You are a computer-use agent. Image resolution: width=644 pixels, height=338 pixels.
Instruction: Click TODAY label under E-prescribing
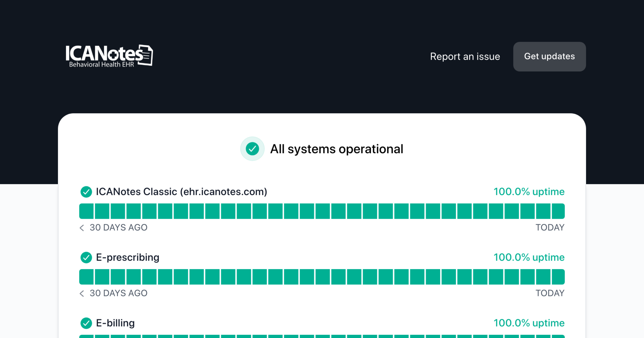click(x=550, y=293)
